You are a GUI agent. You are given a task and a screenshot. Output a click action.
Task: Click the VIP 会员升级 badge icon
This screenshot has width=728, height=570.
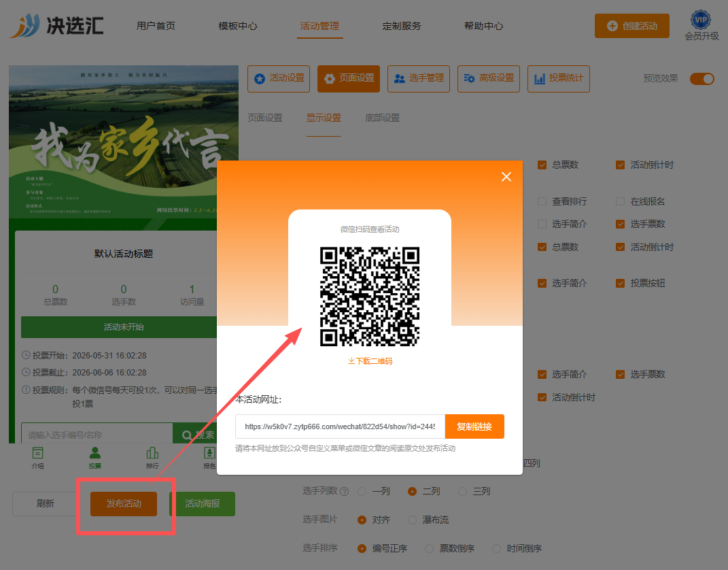pos(701,20)
